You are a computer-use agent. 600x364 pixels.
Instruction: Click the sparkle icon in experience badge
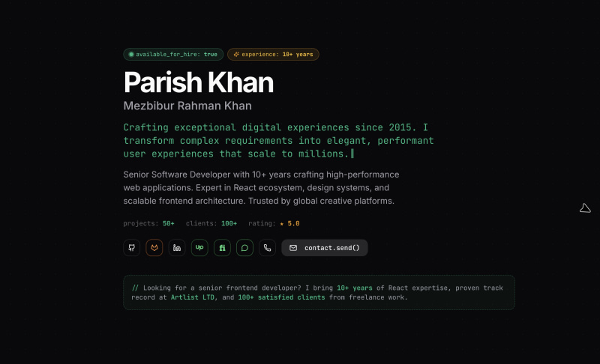tap(235, 55)
